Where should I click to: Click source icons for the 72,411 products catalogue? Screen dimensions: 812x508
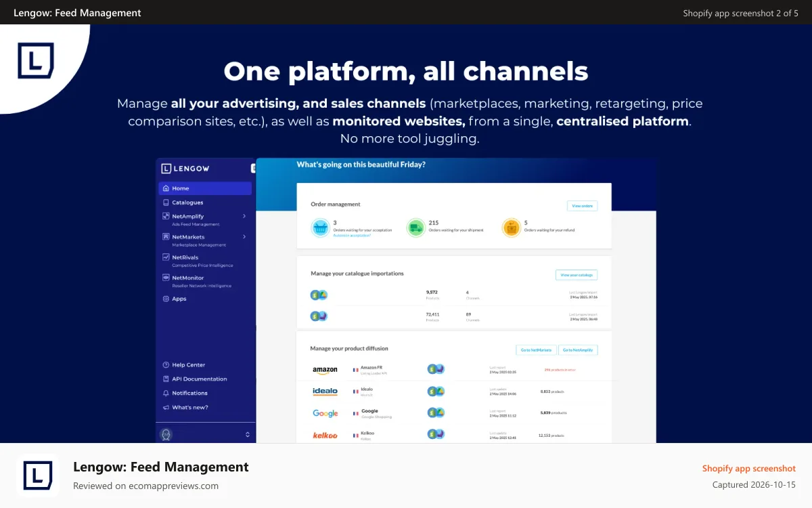(319, 316)
